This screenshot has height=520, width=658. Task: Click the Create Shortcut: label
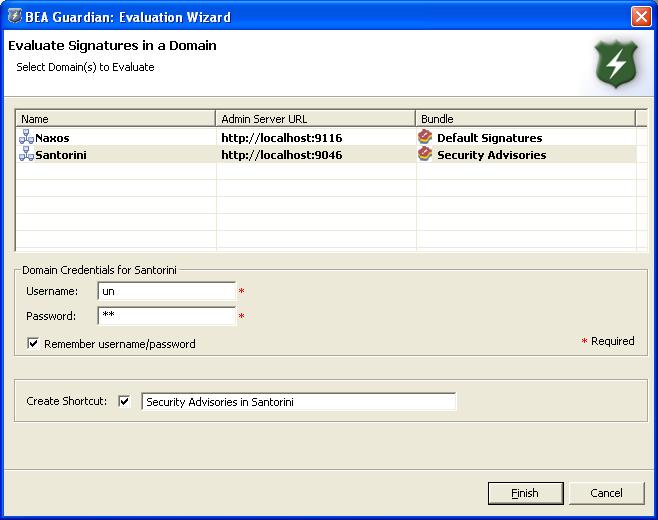(x=66, y=401)
